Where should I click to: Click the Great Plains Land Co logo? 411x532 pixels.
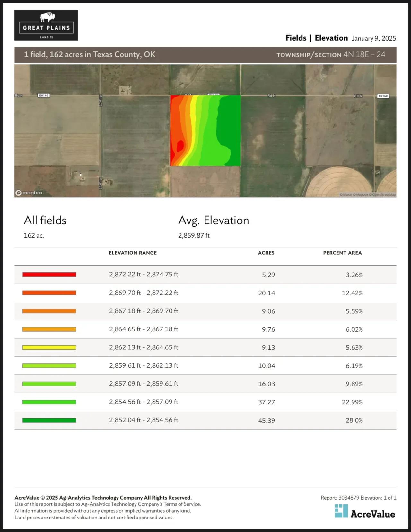pos(46,25)
